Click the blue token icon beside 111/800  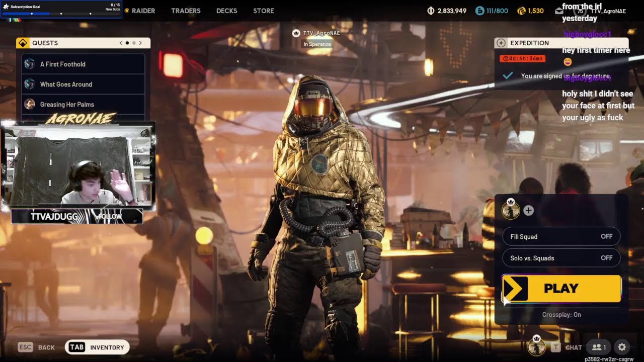point(479,11)
